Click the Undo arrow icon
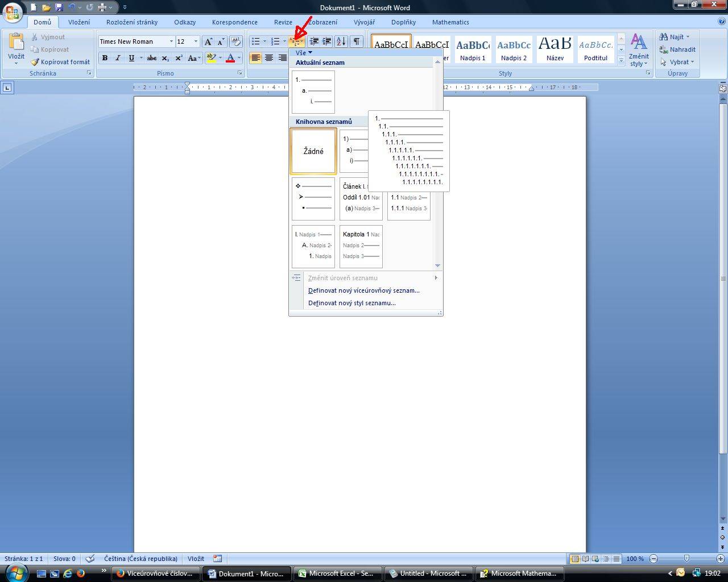728x582 pixels. coord(72,7)
